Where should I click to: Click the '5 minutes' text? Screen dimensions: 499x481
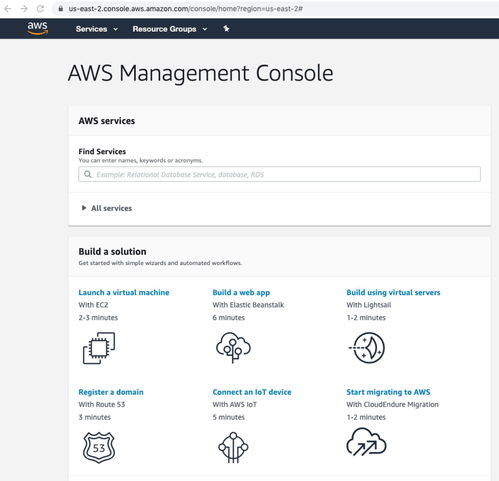[229, 417]
